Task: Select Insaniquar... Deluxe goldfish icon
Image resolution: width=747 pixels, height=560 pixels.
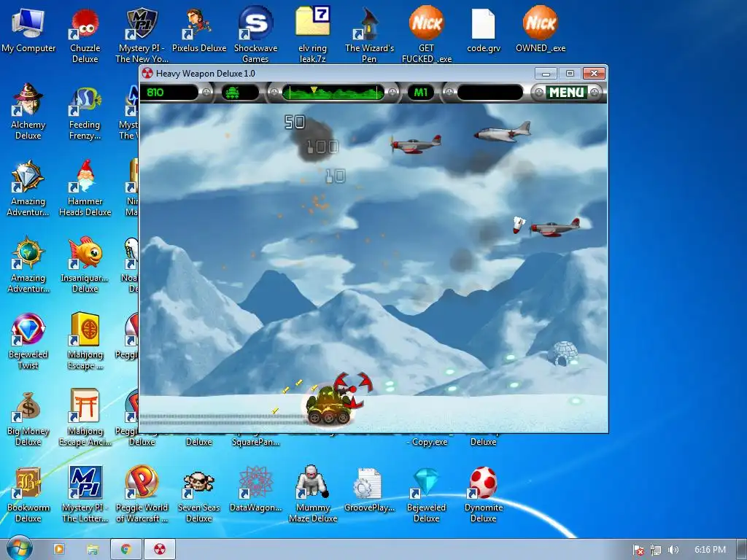Action: 85,265
